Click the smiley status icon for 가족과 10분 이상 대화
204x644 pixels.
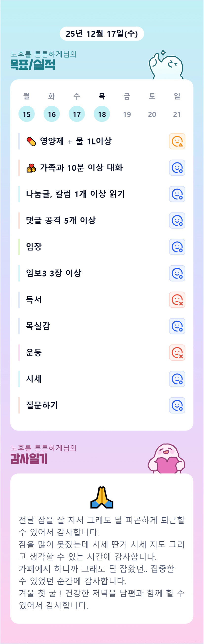tap(177, 168)
